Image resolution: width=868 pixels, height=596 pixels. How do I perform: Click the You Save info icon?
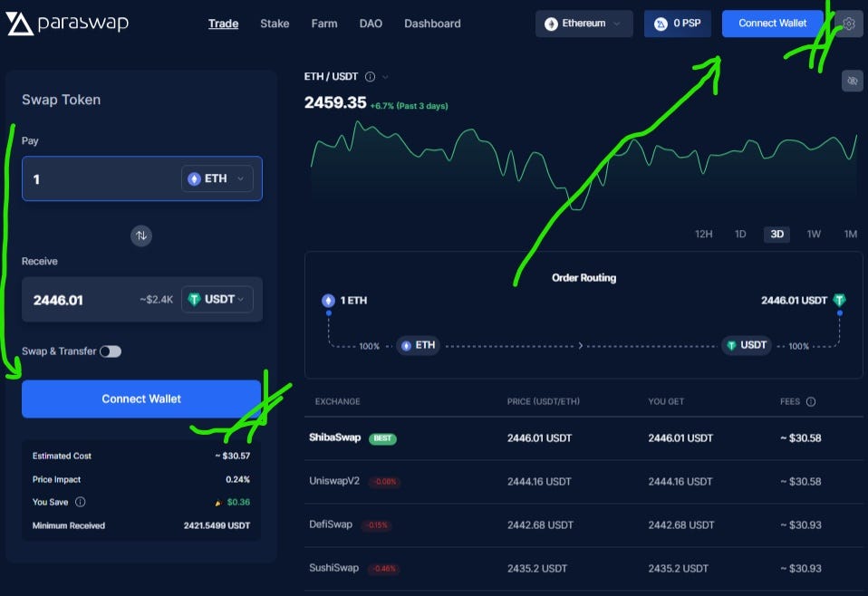(x=81, y=502)
